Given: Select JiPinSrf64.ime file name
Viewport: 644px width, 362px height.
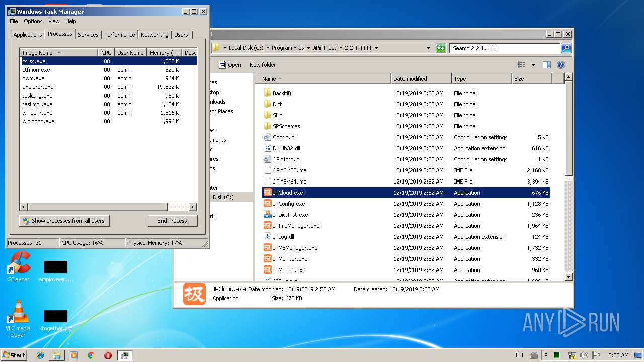Looking at the screenshot, I should point(290,182).
